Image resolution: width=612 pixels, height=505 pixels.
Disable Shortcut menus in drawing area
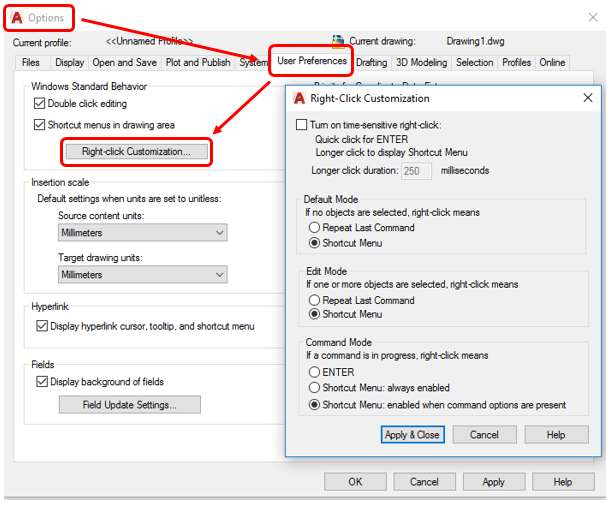point(40,125)
